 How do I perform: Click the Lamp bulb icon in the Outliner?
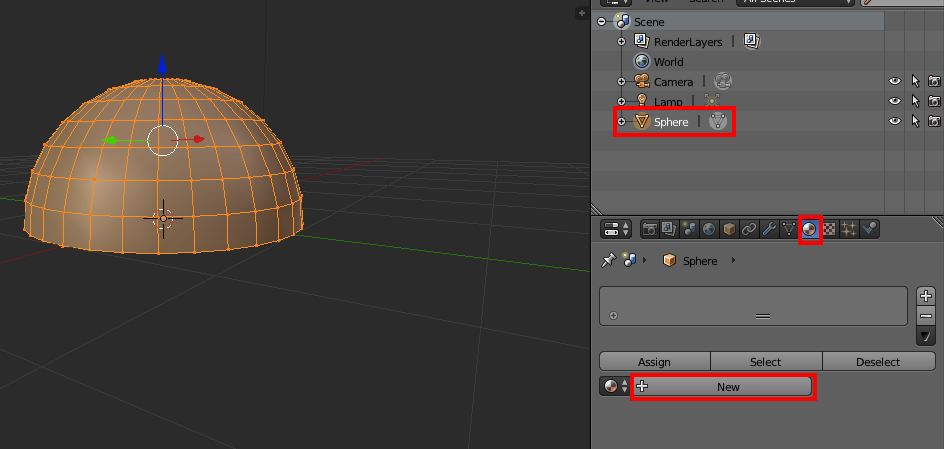pos(642,101)
